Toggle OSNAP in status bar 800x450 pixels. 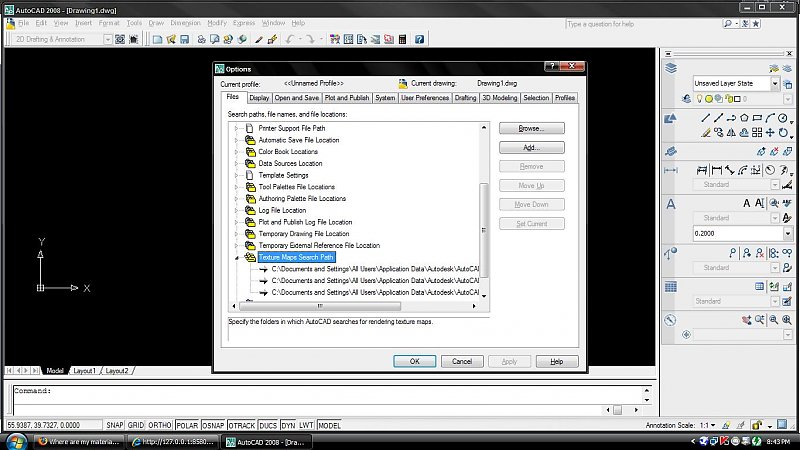coord(213,425)
